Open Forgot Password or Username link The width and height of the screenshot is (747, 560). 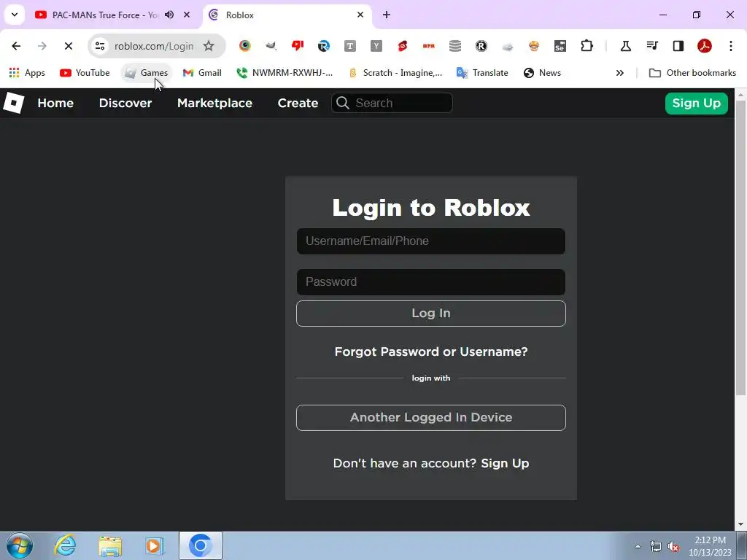tap(430, 351)
